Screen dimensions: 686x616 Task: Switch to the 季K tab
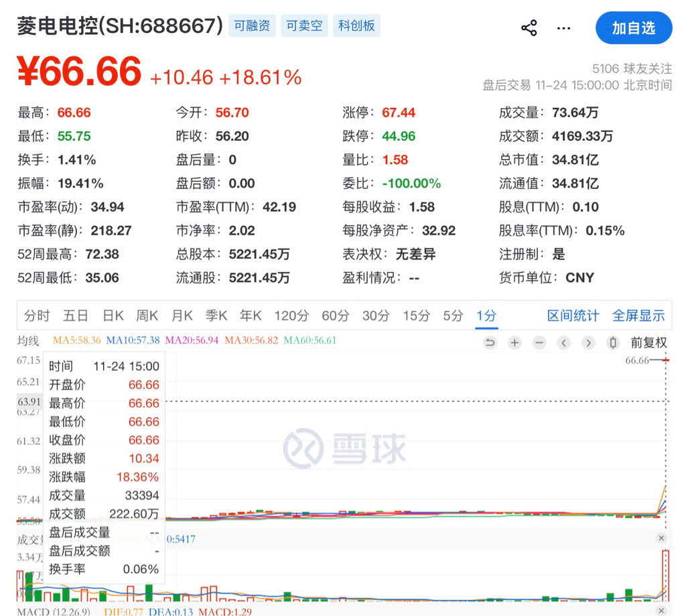[216, 316]
